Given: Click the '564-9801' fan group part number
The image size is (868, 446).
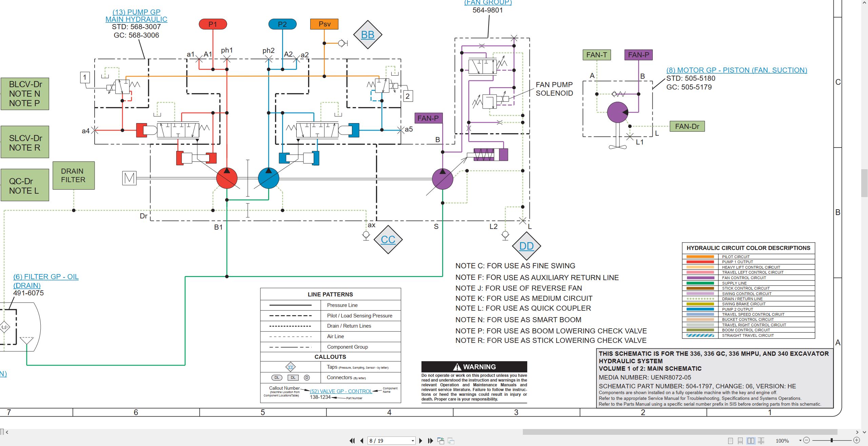Looking at the screenshot, I should point(488,10).
